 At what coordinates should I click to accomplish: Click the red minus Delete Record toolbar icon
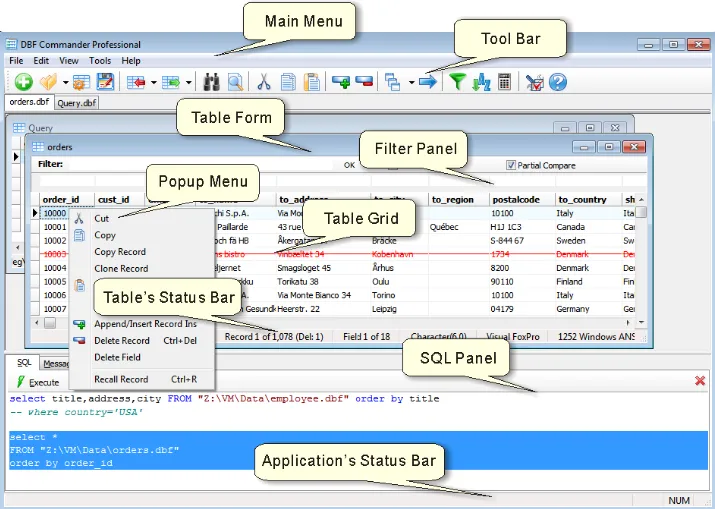click(364, 82)
